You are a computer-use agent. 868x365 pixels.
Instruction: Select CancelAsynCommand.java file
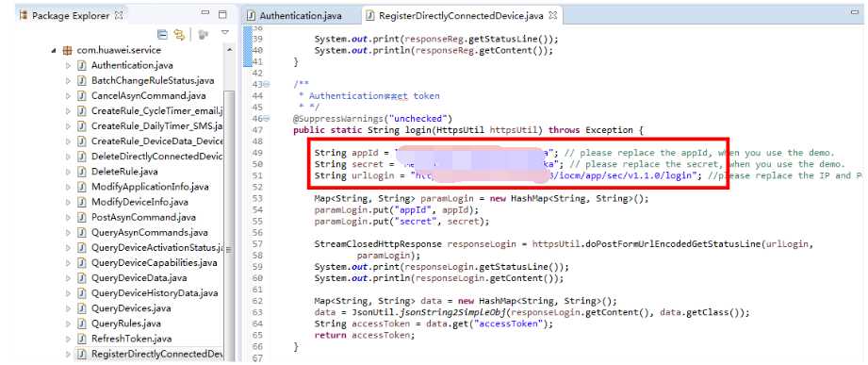(148, 96)
